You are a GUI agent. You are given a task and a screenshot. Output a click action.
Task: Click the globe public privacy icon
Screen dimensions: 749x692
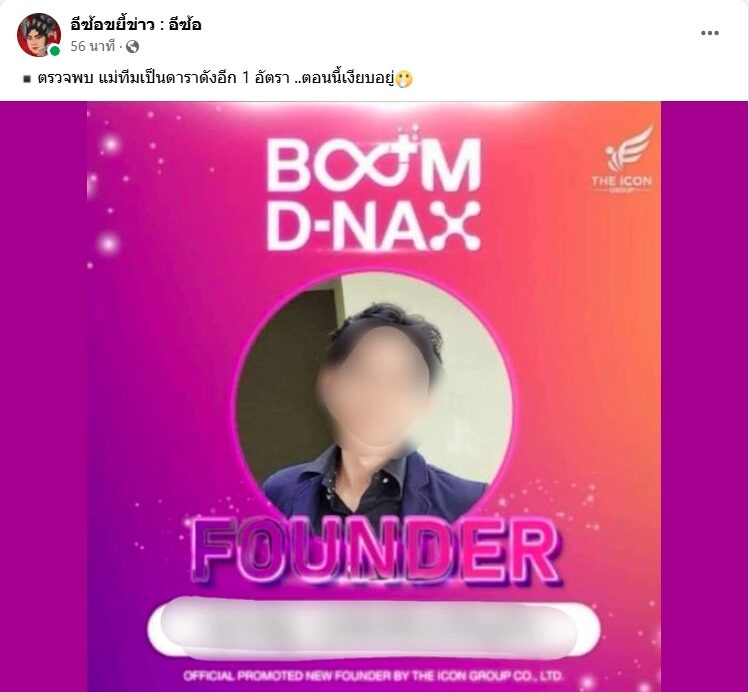point(132,46)
